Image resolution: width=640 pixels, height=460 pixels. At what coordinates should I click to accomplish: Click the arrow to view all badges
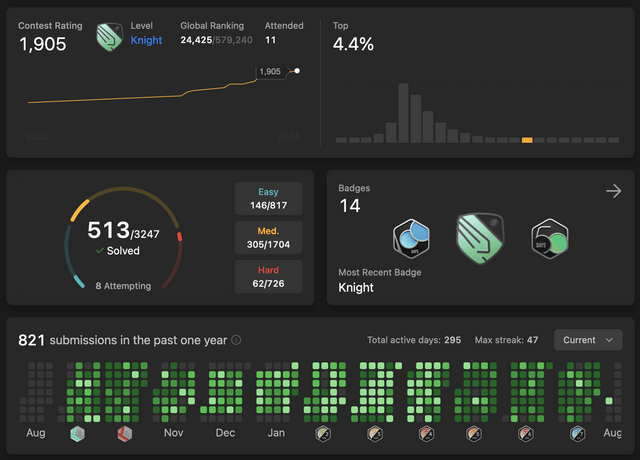tap(613, 191)
